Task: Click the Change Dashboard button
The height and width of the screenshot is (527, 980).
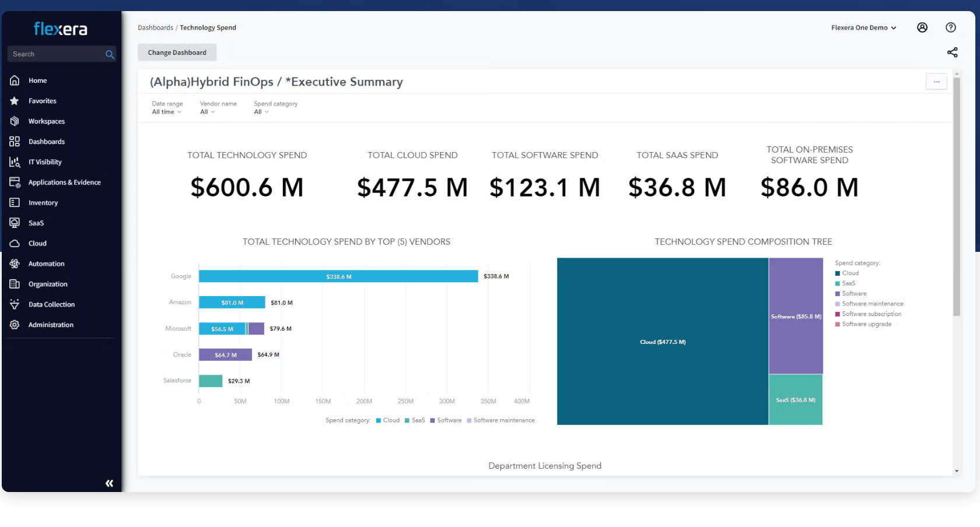Action: [177, 52]
